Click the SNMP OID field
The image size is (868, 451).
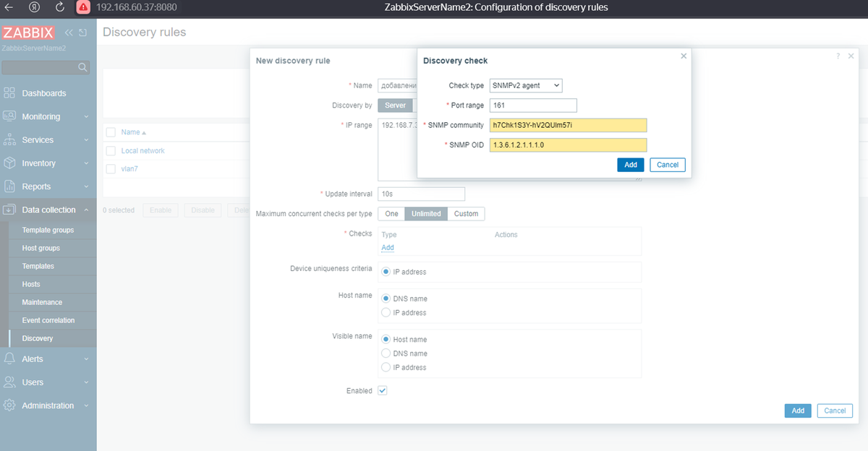tap(568, 145)
